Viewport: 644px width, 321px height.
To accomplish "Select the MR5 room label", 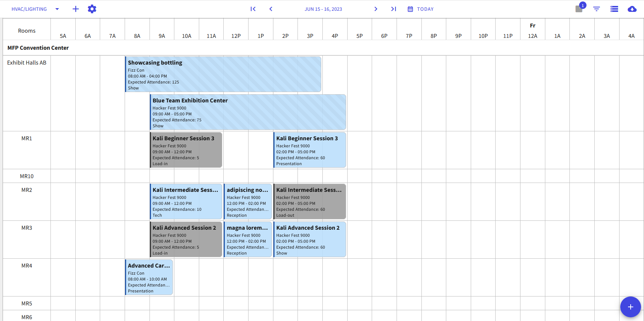I will (27, 304).
